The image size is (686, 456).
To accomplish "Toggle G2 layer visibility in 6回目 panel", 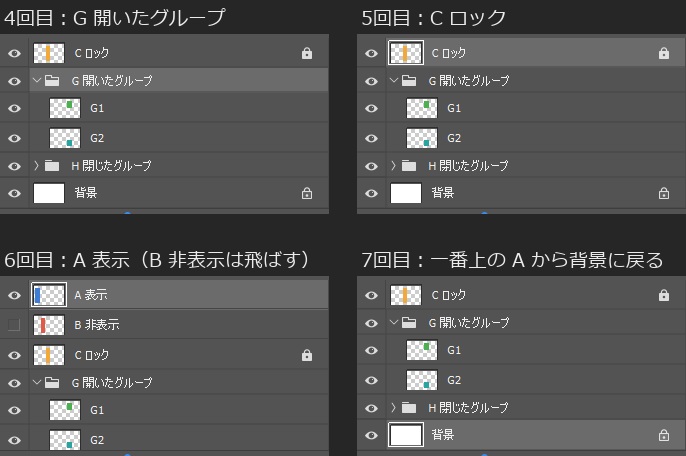I will pos(14,440).
